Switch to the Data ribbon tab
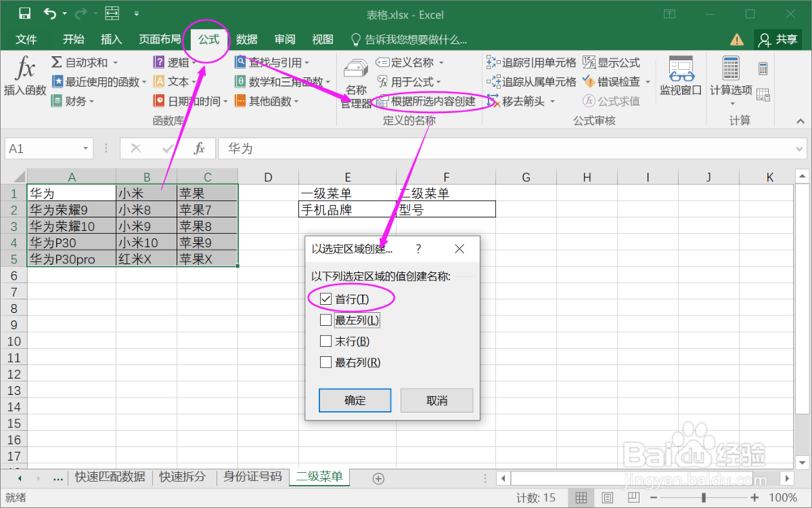Screen dimensions: 812x508 [247, 39]
